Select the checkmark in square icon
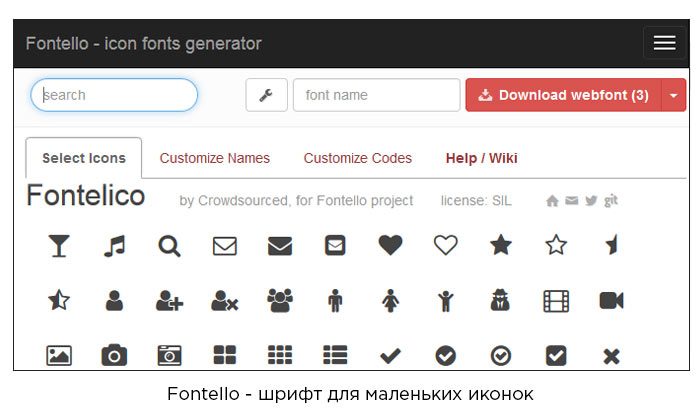Screen dimensions: 700x417 [556, 356]
